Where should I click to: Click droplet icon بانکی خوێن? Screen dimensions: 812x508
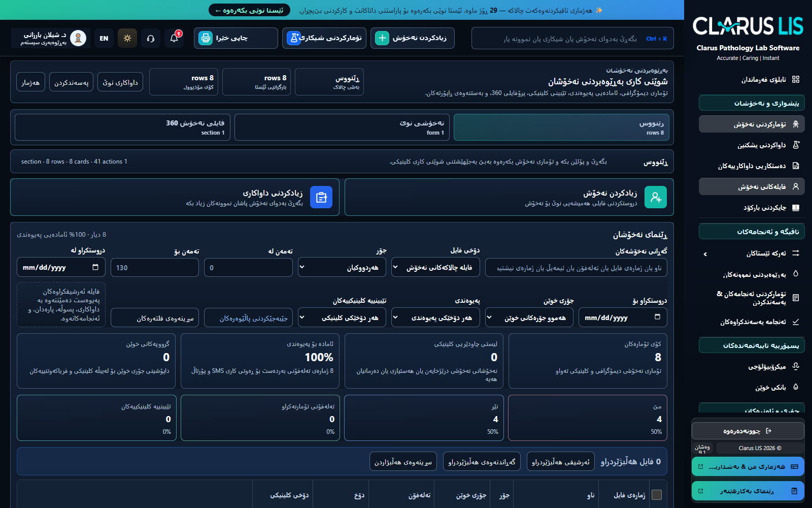click(x=796, y=387)
